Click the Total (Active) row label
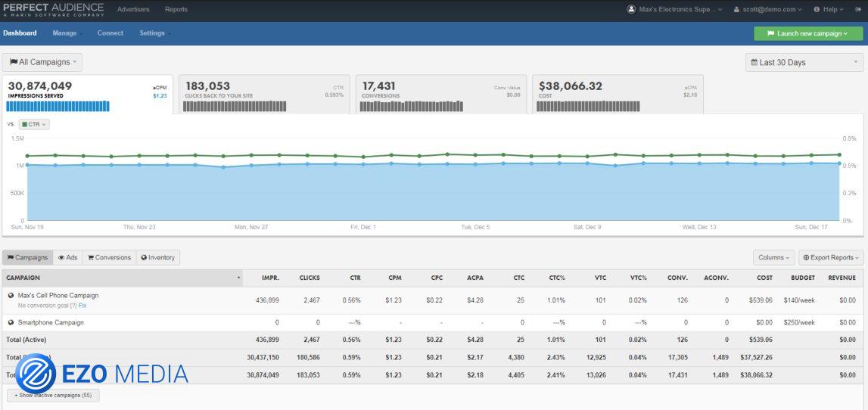868x410 pixels. (25, 340)
